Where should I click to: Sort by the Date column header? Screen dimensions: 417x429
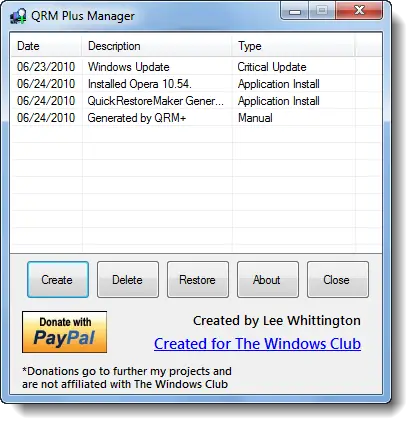pos(46,46)
